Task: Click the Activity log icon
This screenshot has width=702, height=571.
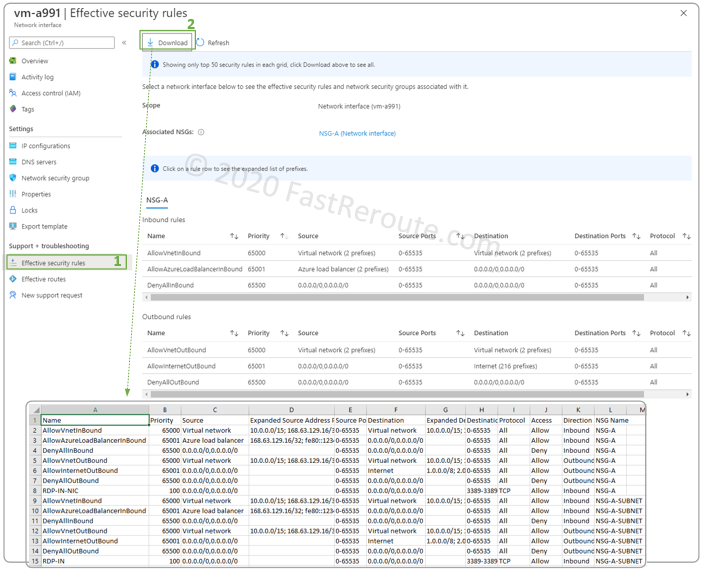Action: click(x=13, y=77)
